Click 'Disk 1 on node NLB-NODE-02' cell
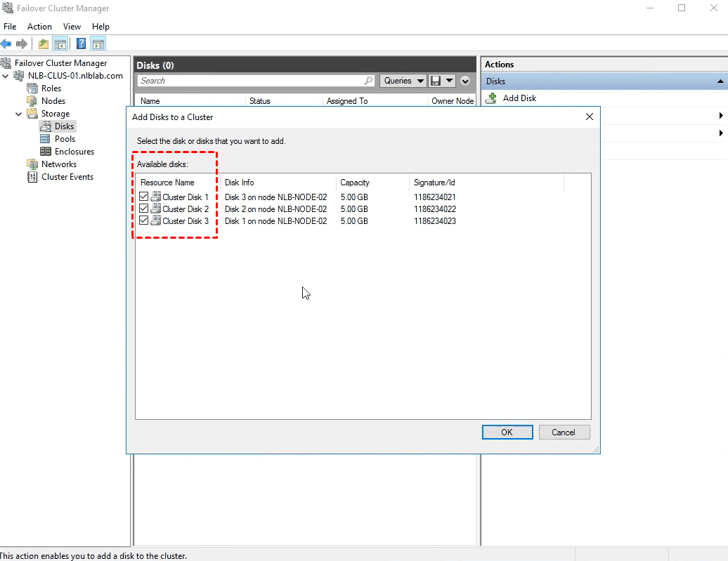Image resolution: width=728 pixels, height=561 pixels. click(x=275, y=221)
